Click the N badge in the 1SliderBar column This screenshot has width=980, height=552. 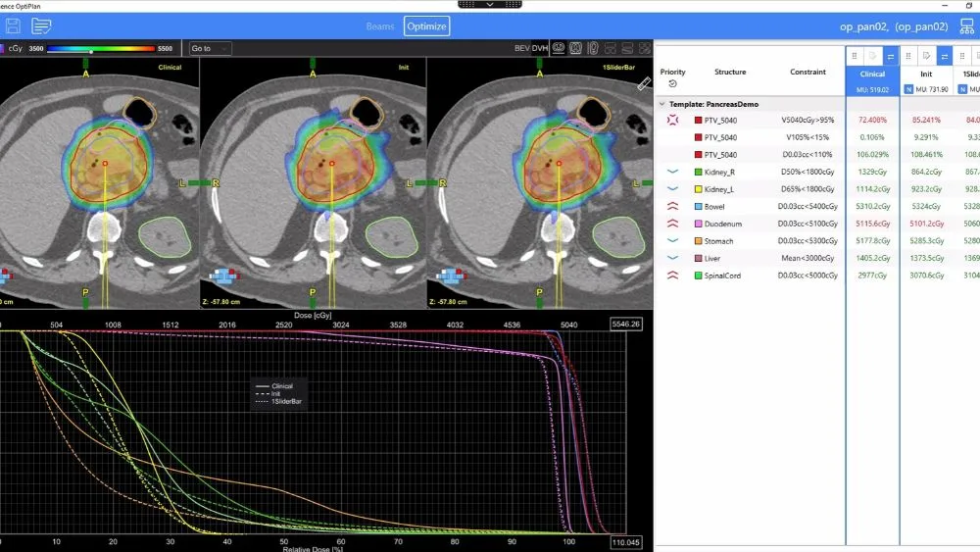tap(962, 89)
